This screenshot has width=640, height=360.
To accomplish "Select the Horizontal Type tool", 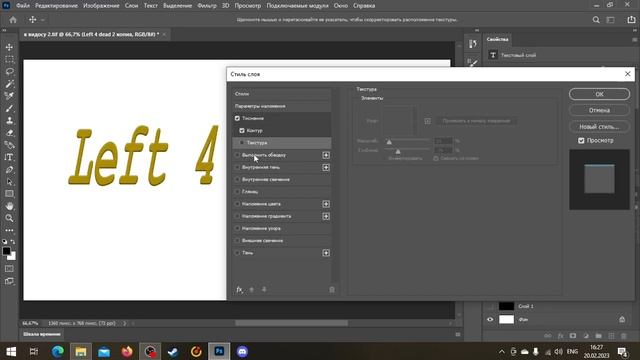I will pos(9,157).
